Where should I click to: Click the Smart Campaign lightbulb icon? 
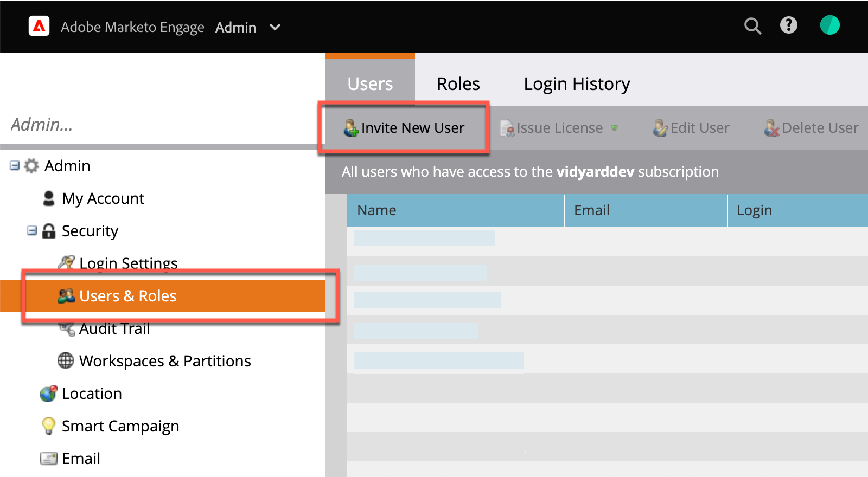[x=48, y=426]
